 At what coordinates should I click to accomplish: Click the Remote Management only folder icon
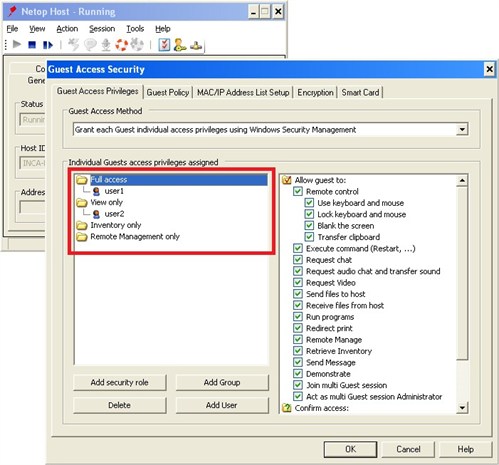coord(81,237)
